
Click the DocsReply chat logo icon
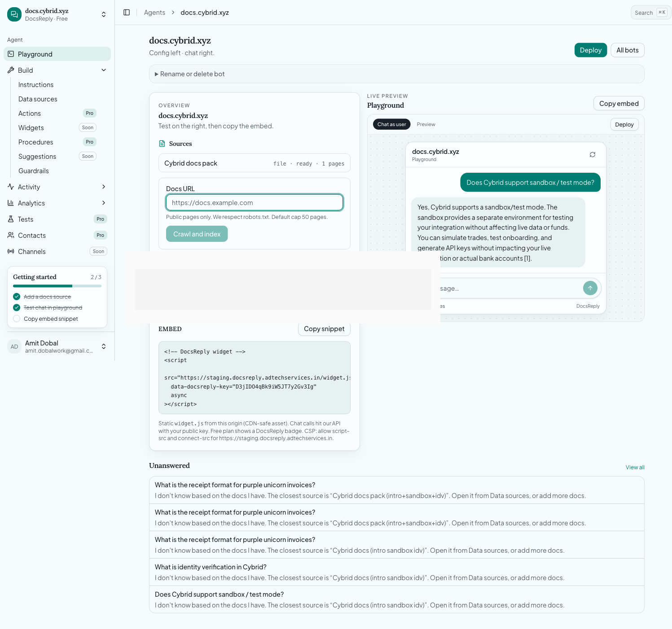tap(14, 14)
